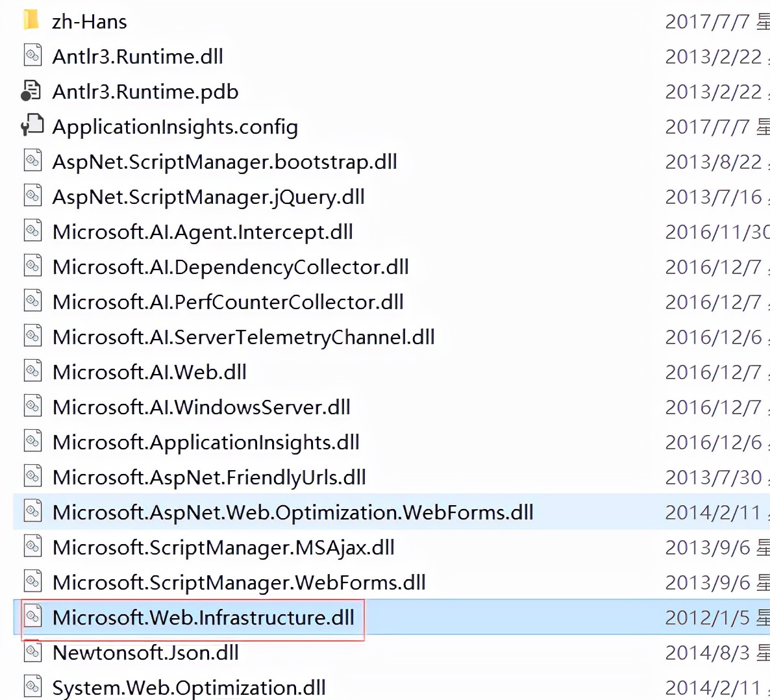Click the Antlr3.Runtime.dll file icon
Screen dimensions: 770x700
(x=32, y=55)
